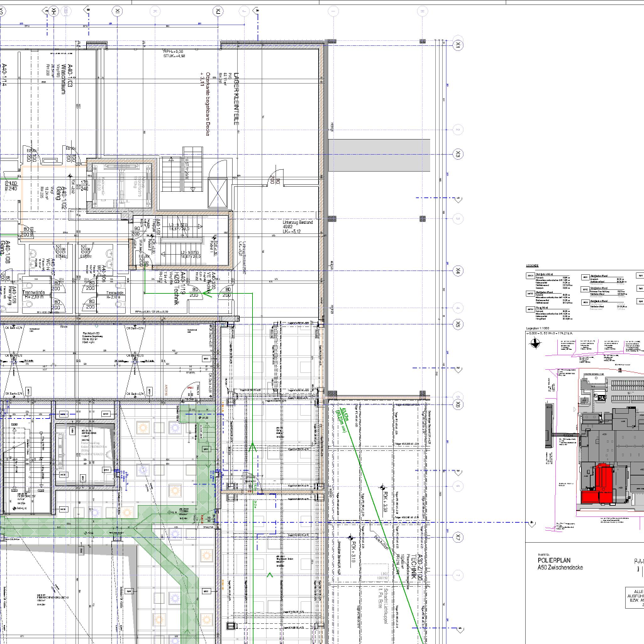This screenshot has height=644, width=644.
Task: Select the XI column grid bubble
Action: (x=118, y=11)
